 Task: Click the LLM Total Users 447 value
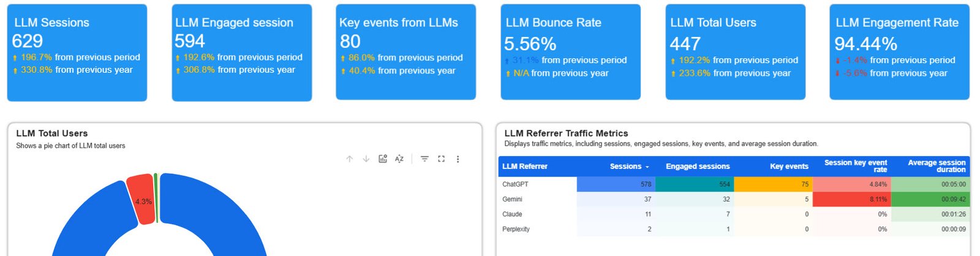[x=685, y=44]
